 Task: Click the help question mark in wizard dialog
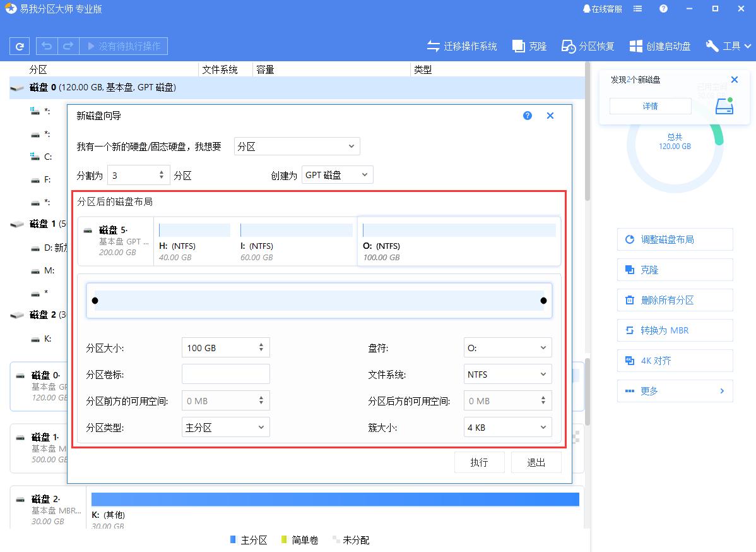(x=527, y=116)
